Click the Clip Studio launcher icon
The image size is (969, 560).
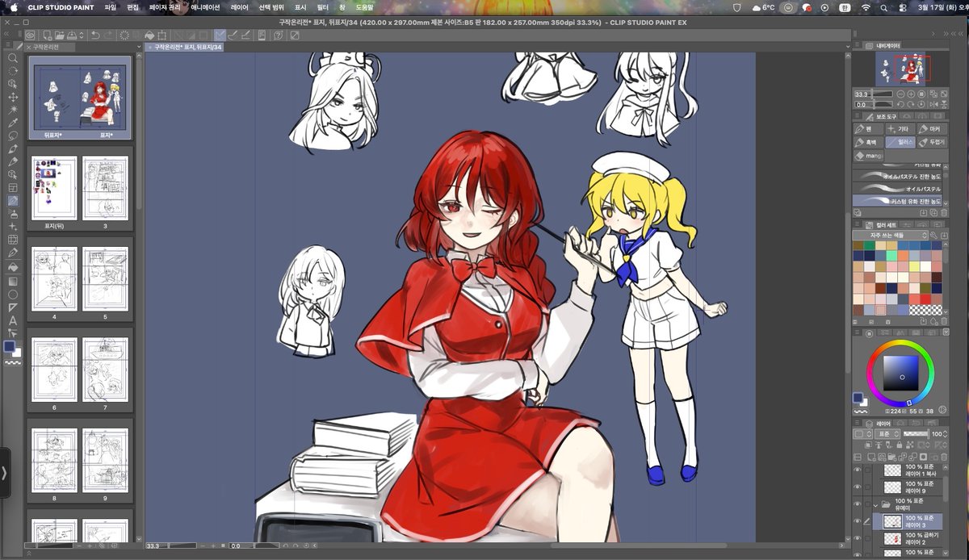point(30,36)
